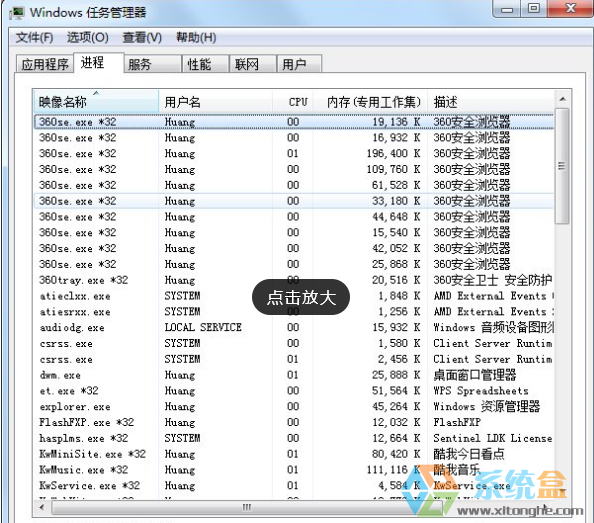Click the vertical scrollbar thumb
The width and height of the screenshot is (594, 523).
point(562,166)
